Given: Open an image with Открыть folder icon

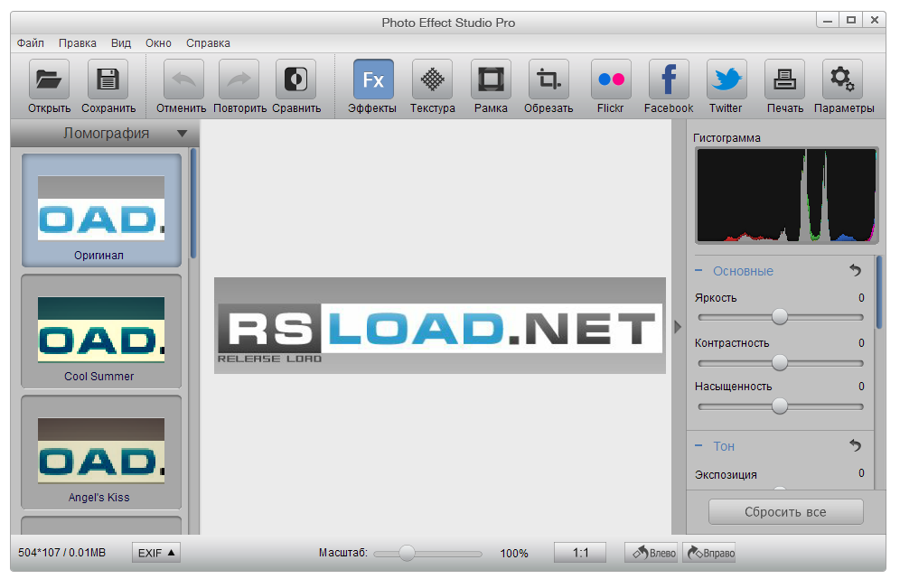Looking at the screenshot, I should [x=50, y=79].
